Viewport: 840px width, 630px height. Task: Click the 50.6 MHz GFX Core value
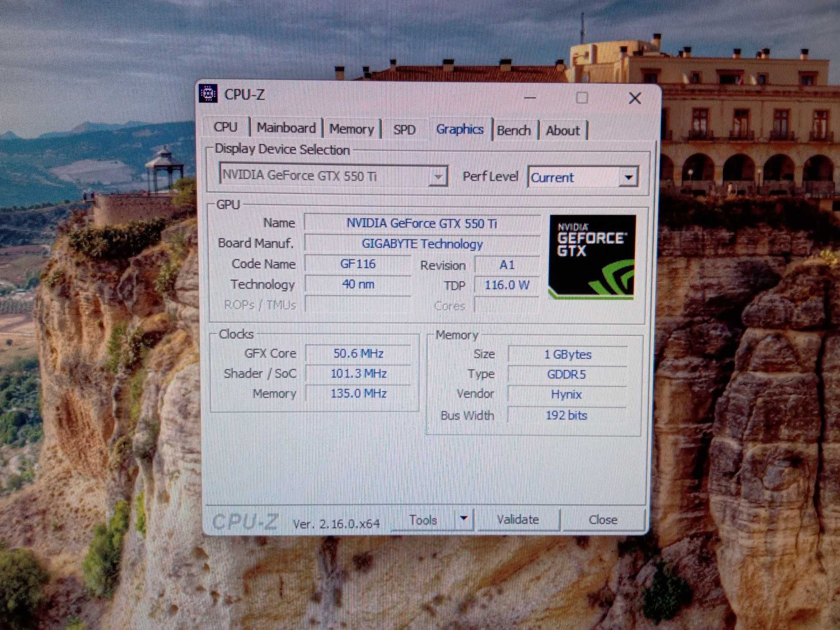coord(358,353)
